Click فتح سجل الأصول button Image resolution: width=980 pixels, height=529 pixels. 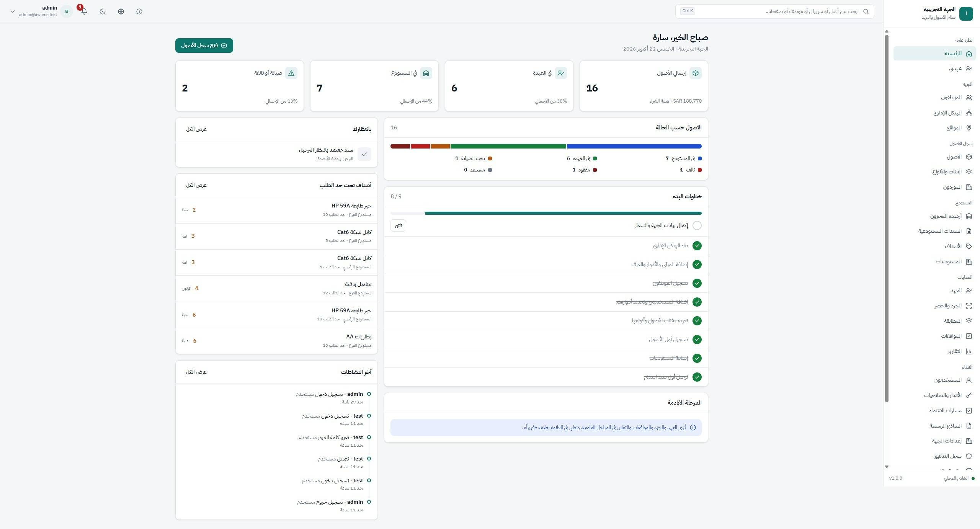204,46
